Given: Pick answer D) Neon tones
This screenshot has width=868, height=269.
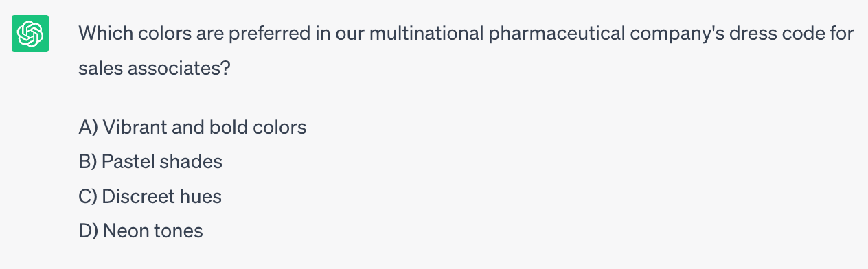Looking at the screenshot, I should pyautogui.click(x=141, y=231).
